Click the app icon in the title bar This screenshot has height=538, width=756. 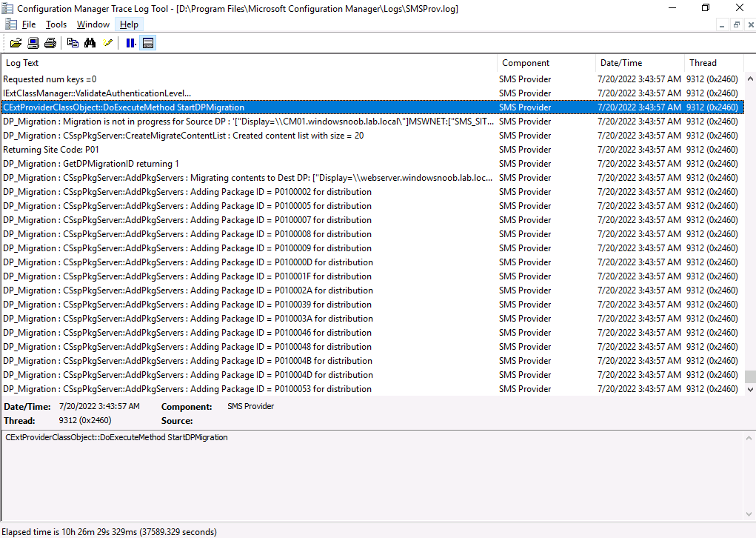click(x=7, y=8)
